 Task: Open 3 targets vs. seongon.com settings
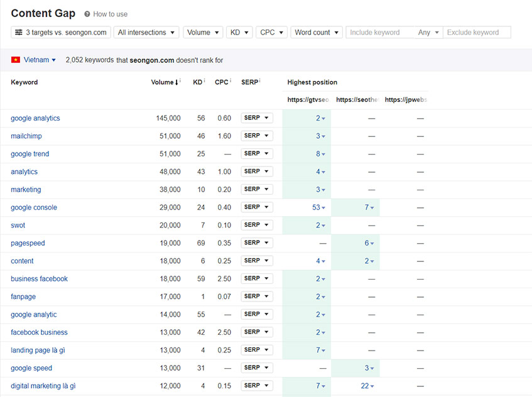pos(61,33)
